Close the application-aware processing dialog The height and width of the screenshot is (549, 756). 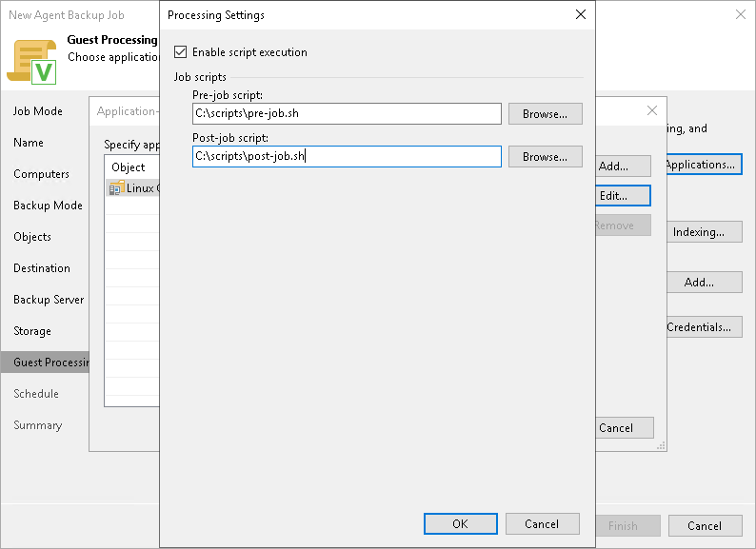[652, 110]
